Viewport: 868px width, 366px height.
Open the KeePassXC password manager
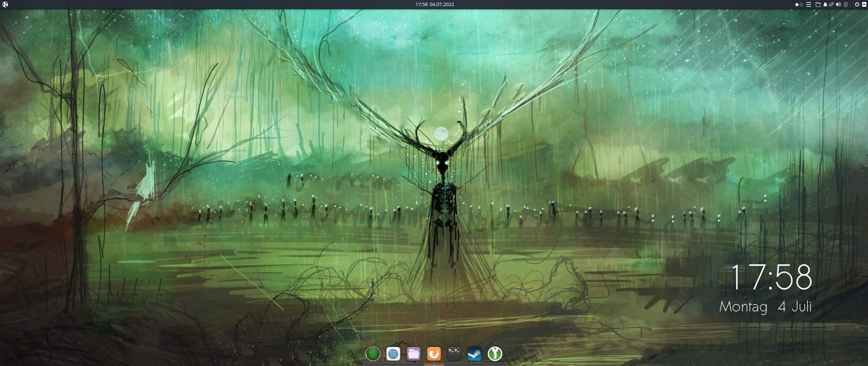pos(496,354)
